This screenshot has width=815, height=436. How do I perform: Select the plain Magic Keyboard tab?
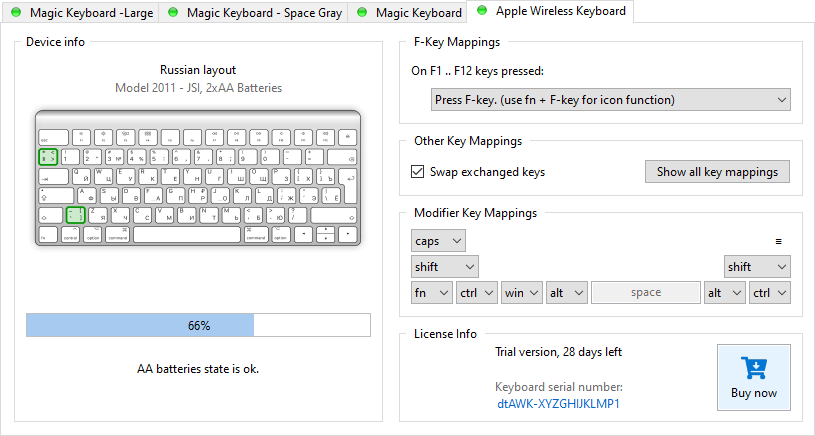[407, 12]
